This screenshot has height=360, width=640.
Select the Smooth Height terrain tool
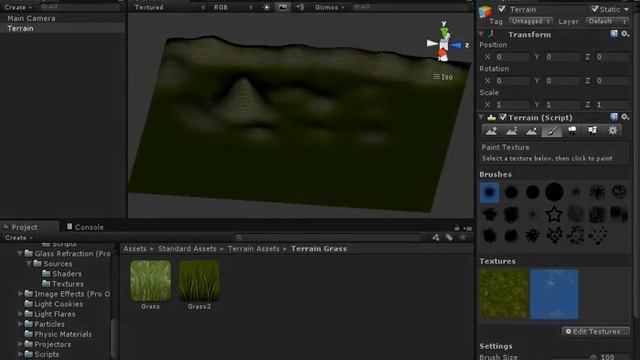pyautogui.click(x=531, y=131)
